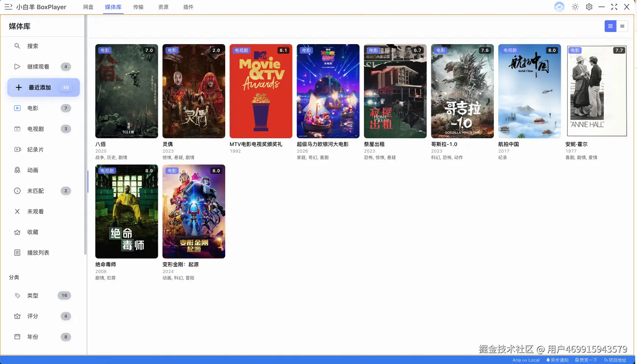The width and height of the screenshot is (637, 364).
Task: Toggle the light/dark theme sun icon
Action: [575, 7]
